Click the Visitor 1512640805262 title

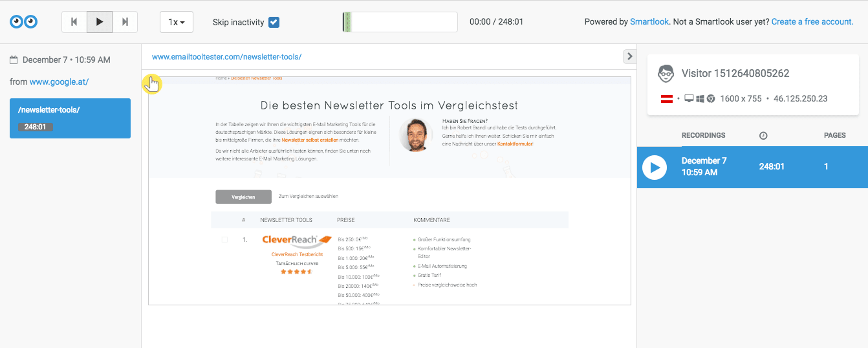(x=735, y=73)
